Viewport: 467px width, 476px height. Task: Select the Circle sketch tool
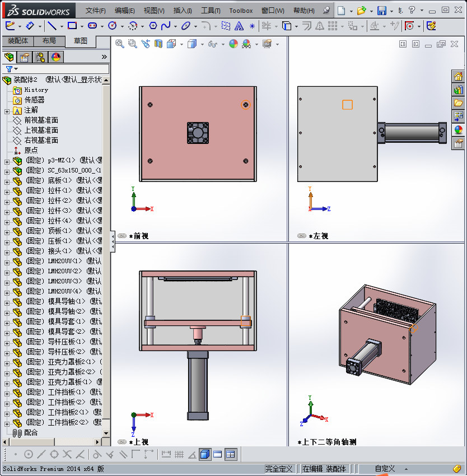point(113,26)
